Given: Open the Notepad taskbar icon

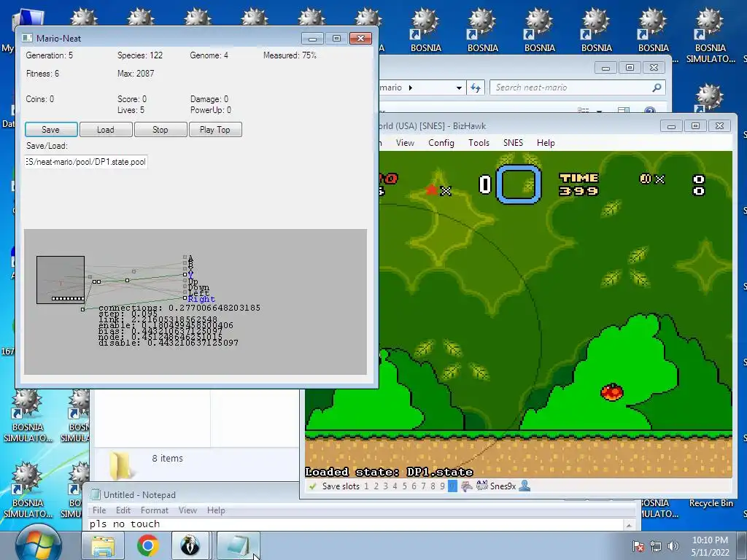Looking at the screenshot, I should tap(239, 545).
